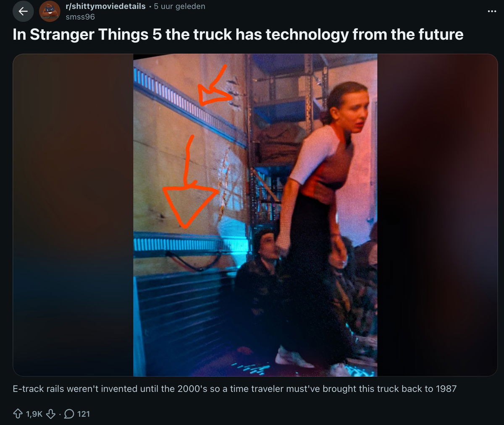The width and height of the screenshot is (504, 425).
Task: Open comments via the speech bubble icon
Action: pos(70,414)
